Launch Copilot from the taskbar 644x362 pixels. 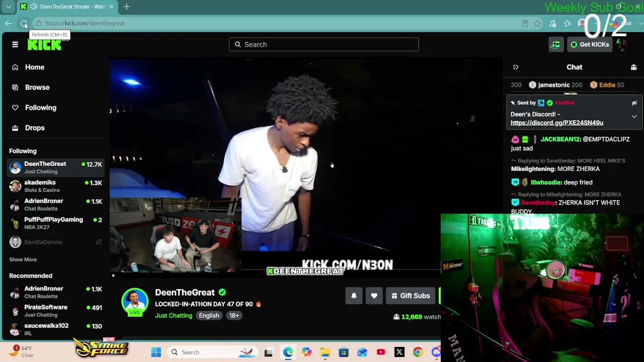(306, 352)
